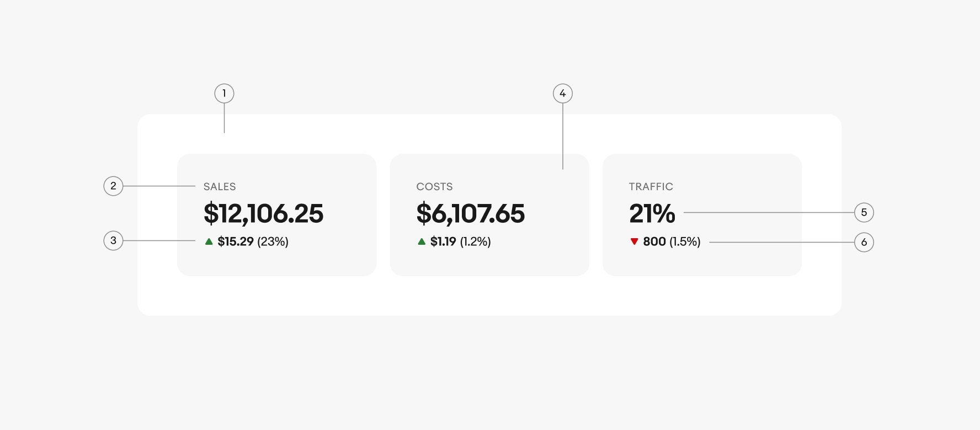
Task: Click the red down arrow in Traffic card
Action: pos(634,241)
